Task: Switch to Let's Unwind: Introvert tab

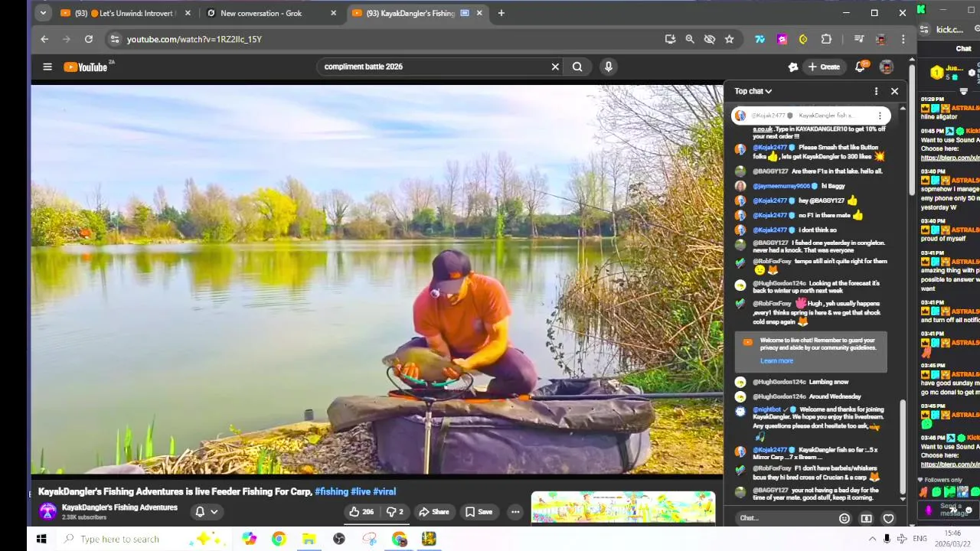Action: click(126, 13)
